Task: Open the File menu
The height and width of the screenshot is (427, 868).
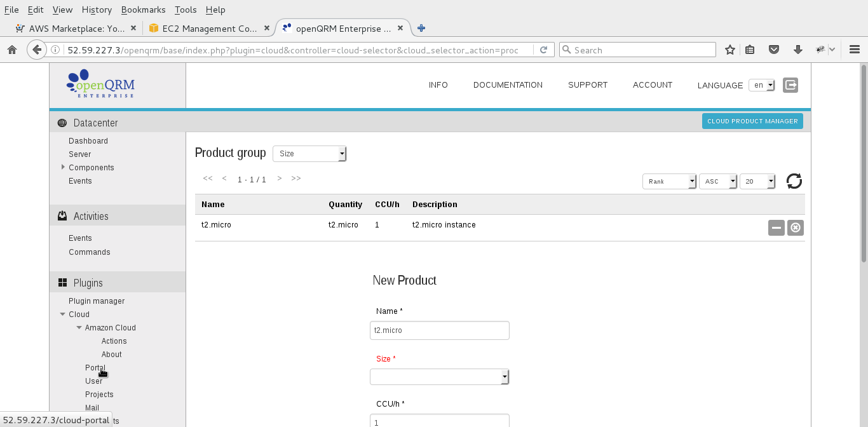Action: (x=11, y=10)
